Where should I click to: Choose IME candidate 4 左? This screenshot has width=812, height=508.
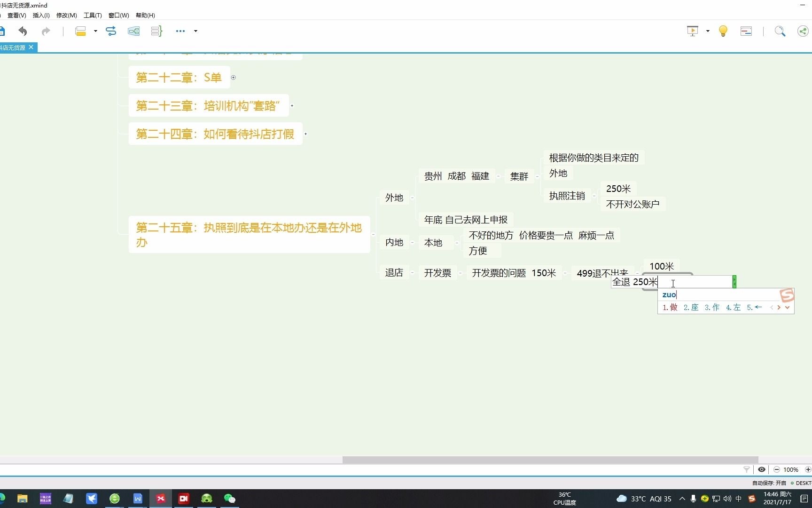(x=733, y=307)
